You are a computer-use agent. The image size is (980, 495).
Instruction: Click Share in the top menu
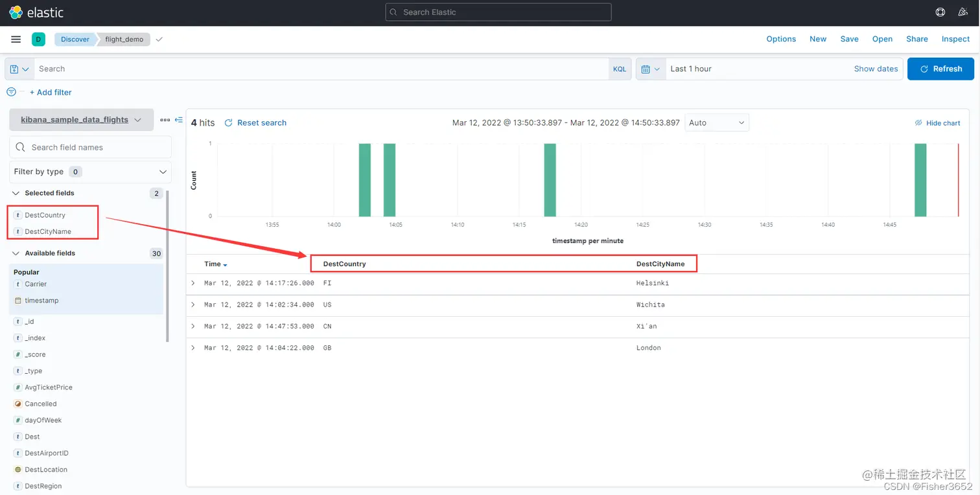(917, 39)
